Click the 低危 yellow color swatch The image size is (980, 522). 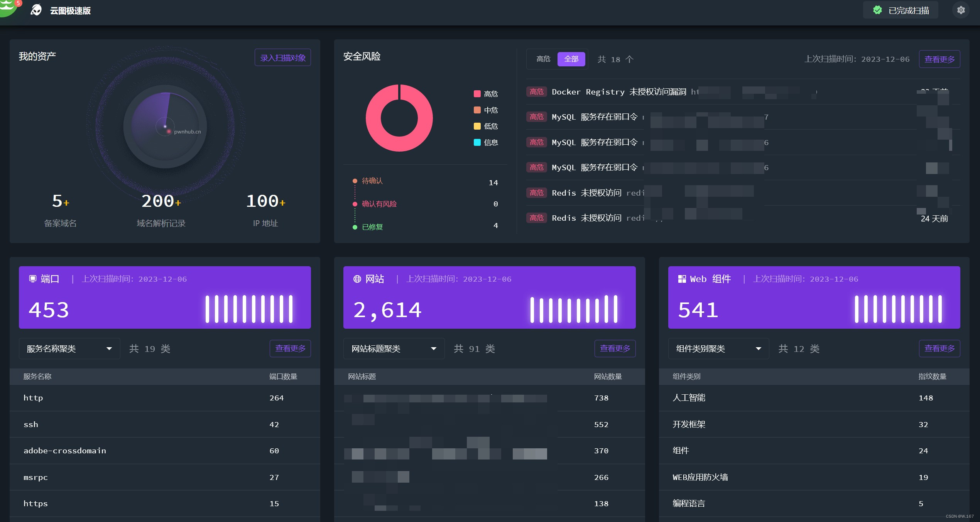(477, 126)
